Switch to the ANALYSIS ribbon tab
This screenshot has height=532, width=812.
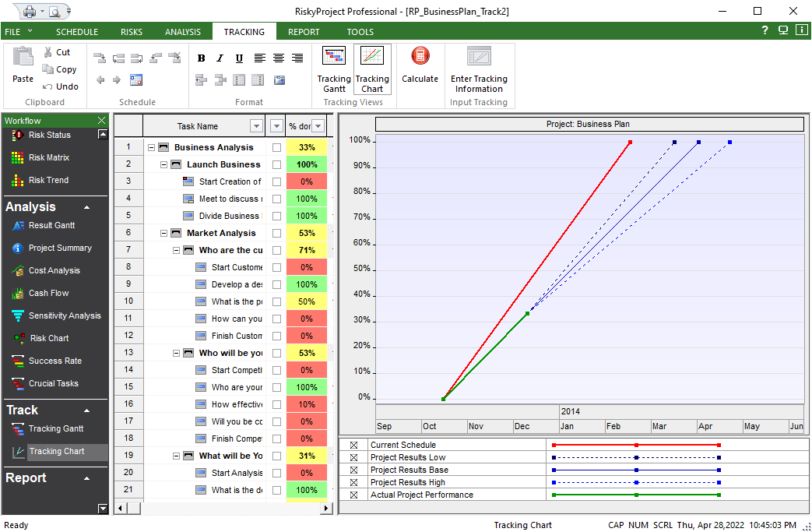[x=183, y=32]
